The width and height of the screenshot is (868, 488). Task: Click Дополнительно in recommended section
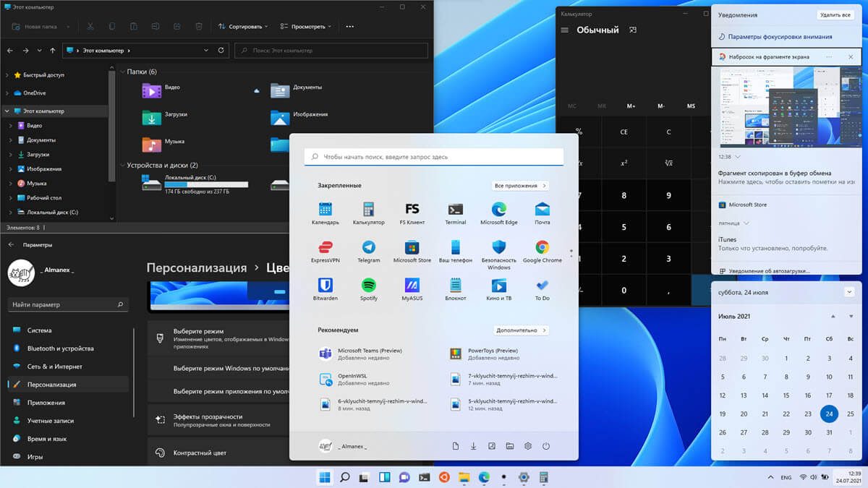pos(520,330)
